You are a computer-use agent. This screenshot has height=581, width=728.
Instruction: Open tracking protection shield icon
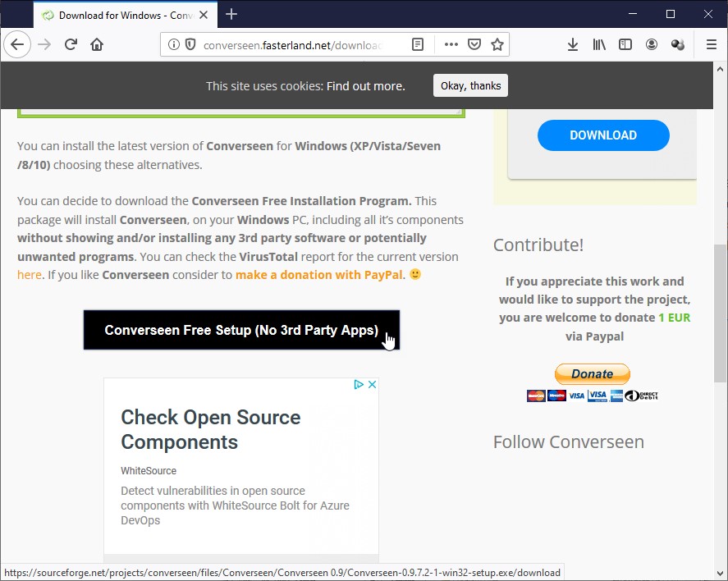(x=190, y=44)
